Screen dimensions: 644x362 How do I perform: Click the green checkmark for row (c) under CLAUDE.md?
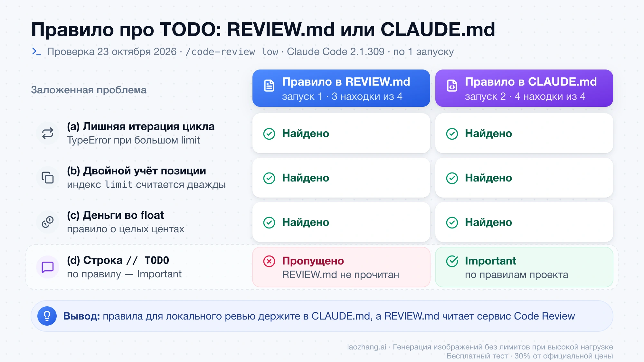452,222
